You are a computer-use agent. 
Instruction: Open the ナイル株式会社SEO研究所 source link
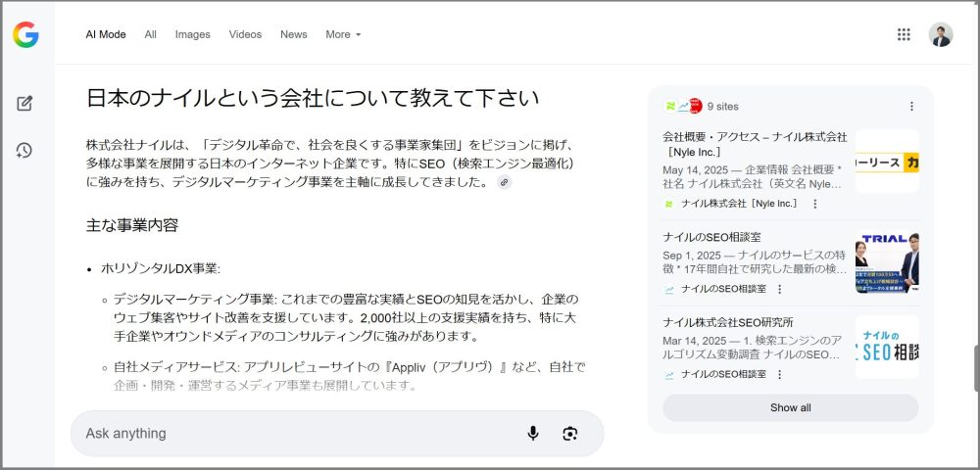tap(728, 323)
